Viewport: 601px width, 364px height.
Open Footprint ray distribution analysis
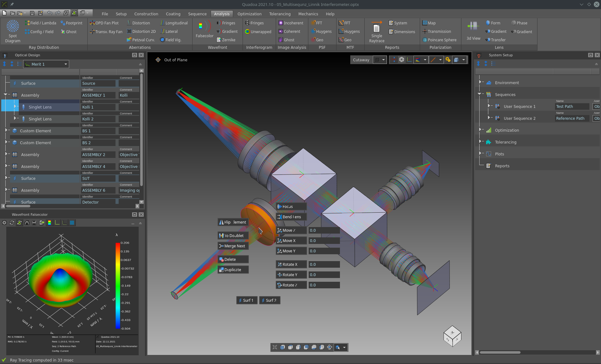pyautogui.click(x=71, y=23)
